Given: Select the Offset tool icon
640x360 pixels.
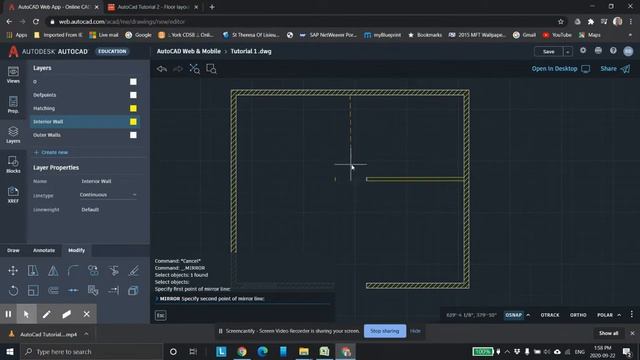Looking at the screenshot, I should 53,291.
